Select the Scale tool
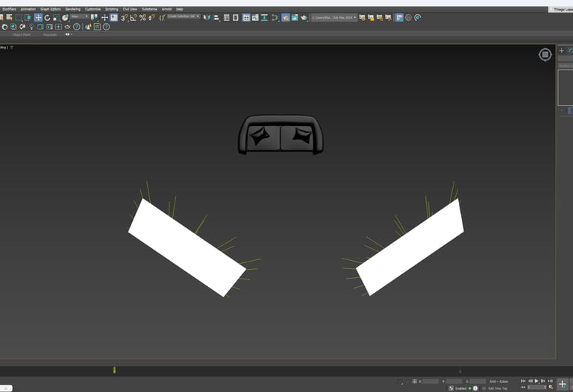Viewport: 573px width, 392px height. click(x=56, y=18)
